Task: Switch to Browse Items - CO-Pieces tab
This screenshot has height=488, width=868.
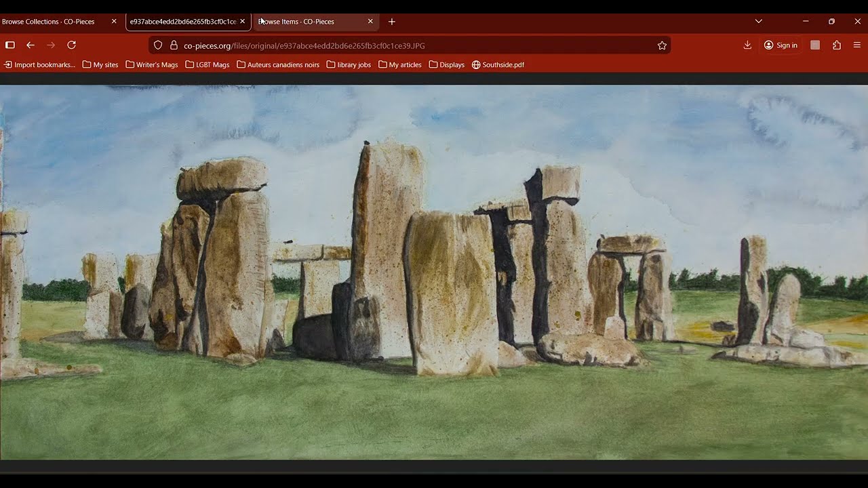Action: pos(315,22)
